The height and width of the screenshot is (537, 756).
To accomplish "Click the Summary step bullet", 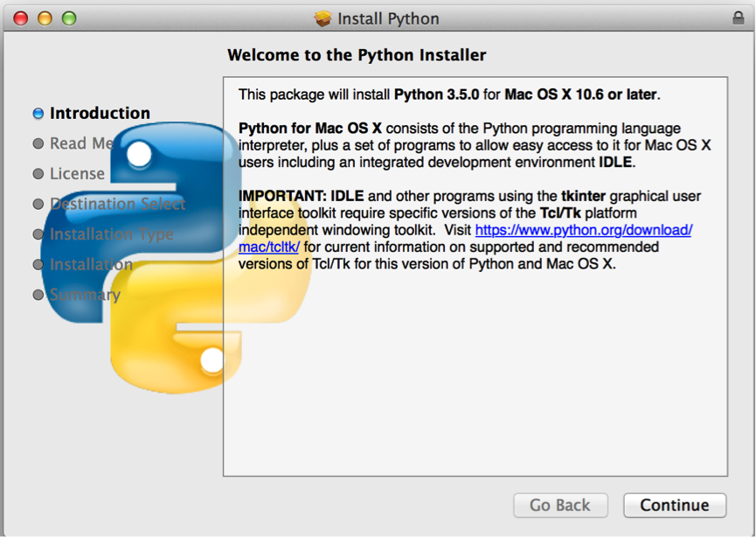I will click(38, 295).
